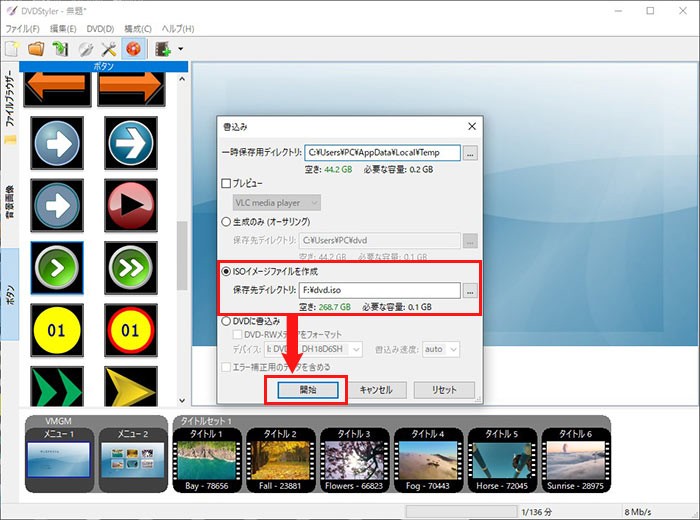Click the Burn DVD disc icon
The image size is (700, 520).
point(133,49)
